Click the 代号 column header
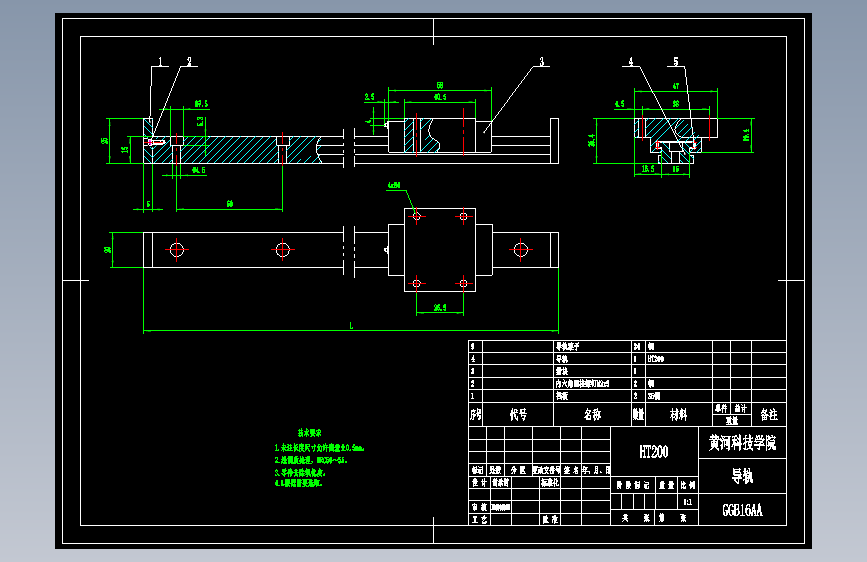Image resolution: width=867 pixels, height=562 pixels. point(518,414)
